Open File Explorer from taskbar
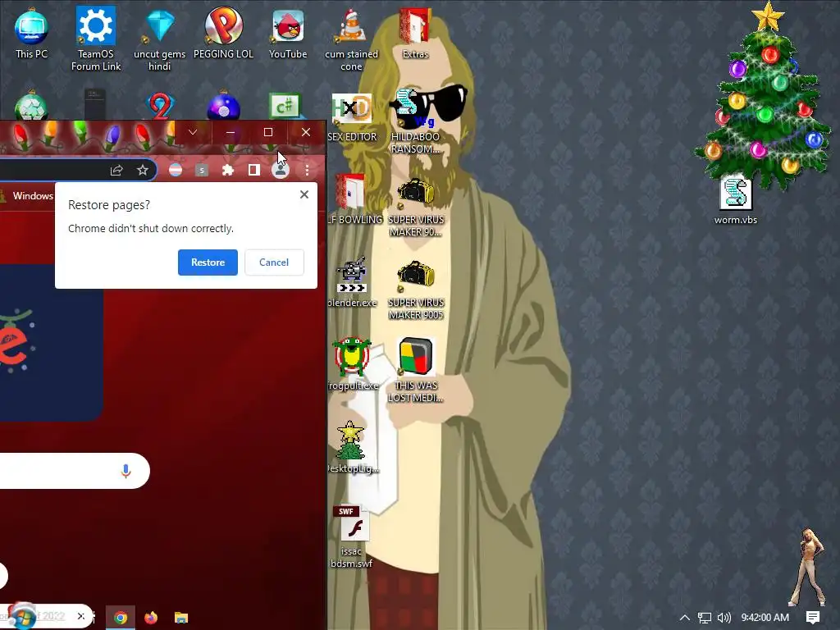This screenshot has height=630, width=840. (181, 618)
